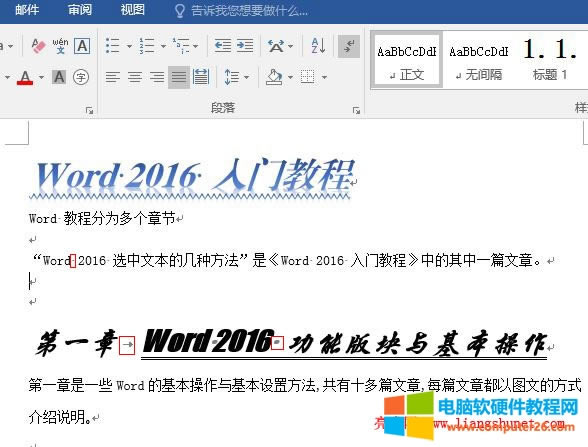This screenshot has width=588, height=447.
Task: Click Line and Paragraph Spacing icon
Action: (x=231, y=77)
